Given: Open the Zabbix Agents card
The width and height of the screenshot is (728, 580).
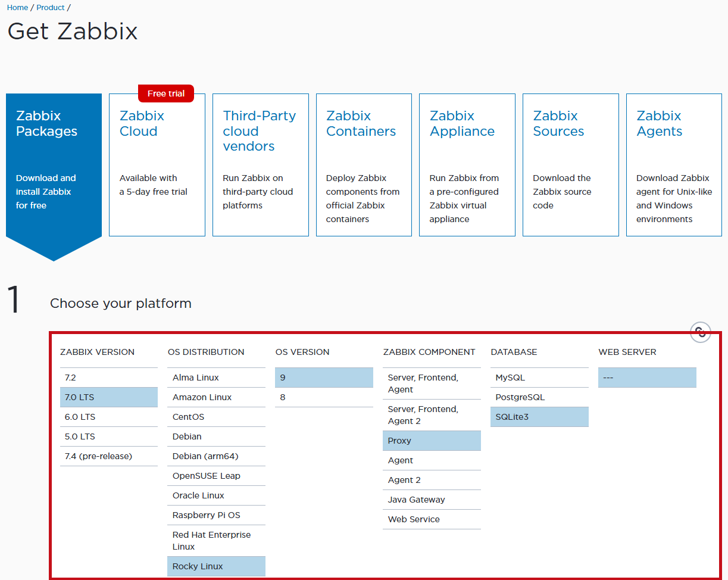Looking at the screenshot, I should click(x=674, y=165).
